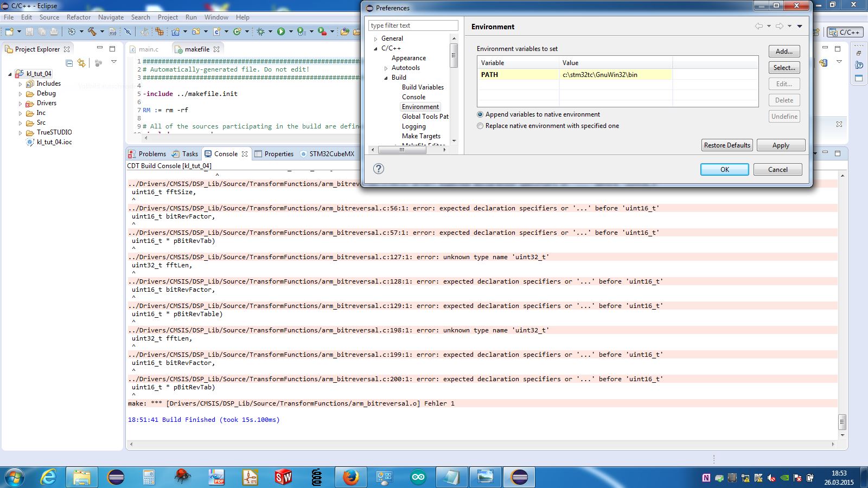Click the green Run toolbar icon
Viewport: 868px width, 488px height.
(x=281, y=31)
